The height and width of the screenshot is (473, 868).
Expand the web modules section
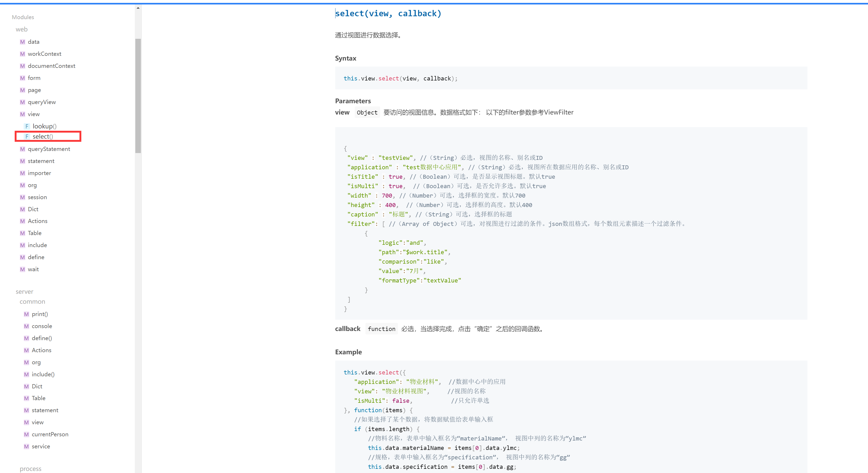pyautogui.click(x=22, y=29)
